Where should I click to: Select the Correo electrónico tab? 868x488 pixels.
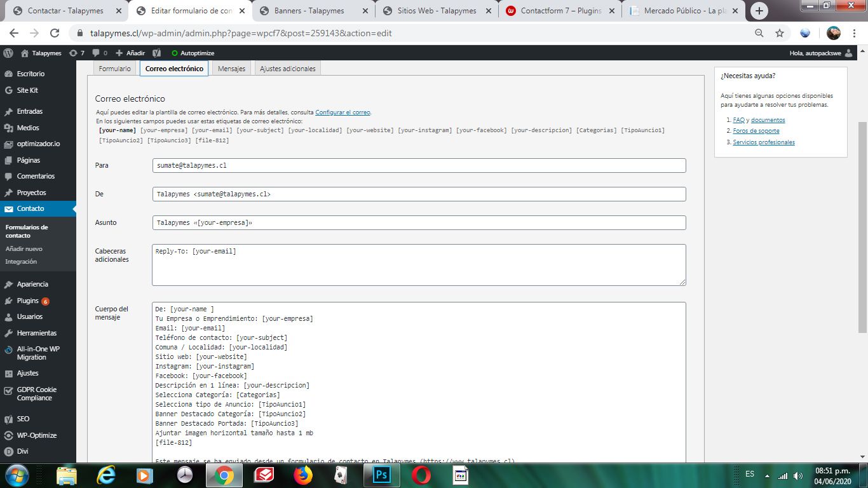point(174,69)
